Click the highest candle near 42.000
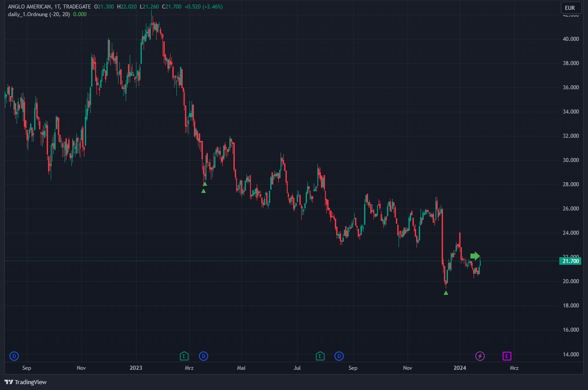Image resolution: width=588 pixels, height=390 pixels. click(x=152, y=18)
